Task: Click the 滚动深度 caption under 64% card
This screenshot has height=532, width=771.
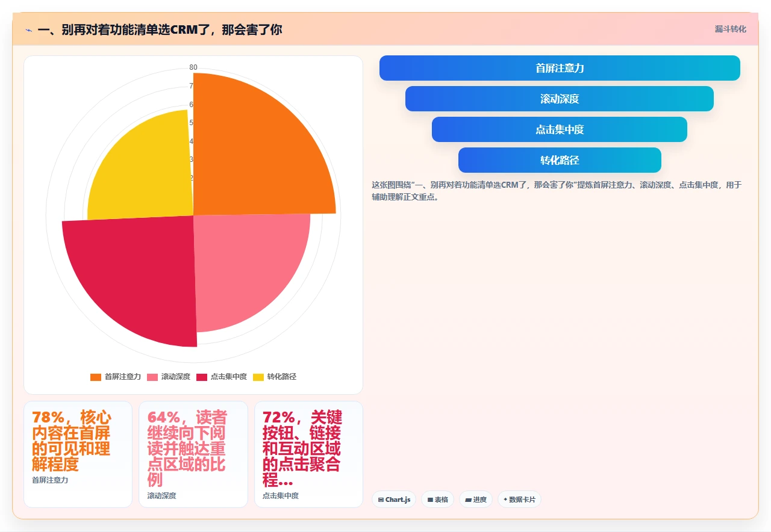Action: [x=161, y=496]
